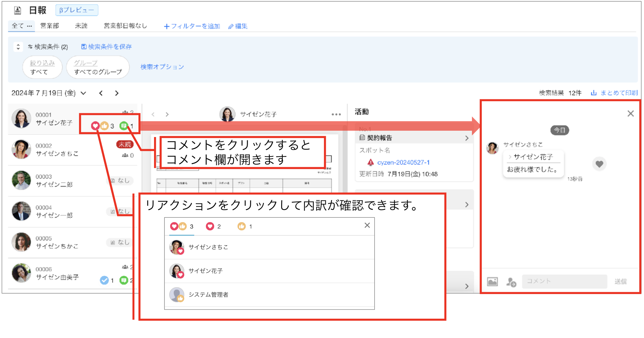This screenshot has width=644, height=338.
Task: Click フィルターを追加 link
Action: tap(192, 26)
